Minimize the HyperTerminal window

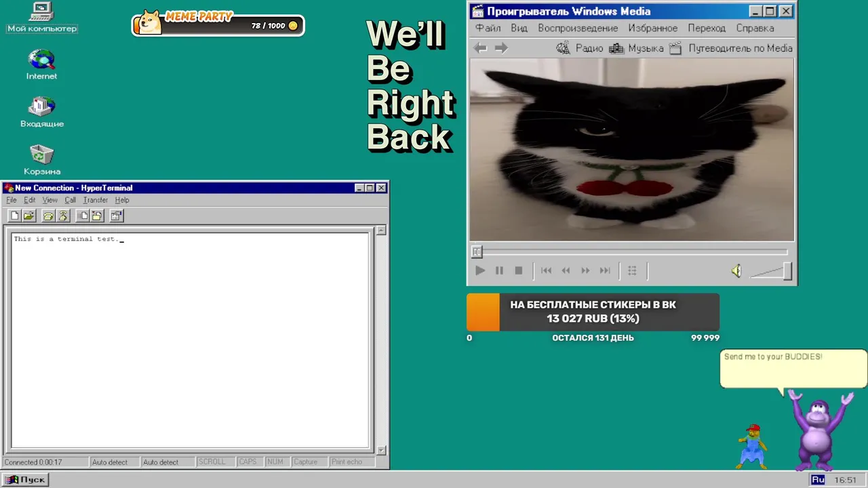[x=359, y=188]
